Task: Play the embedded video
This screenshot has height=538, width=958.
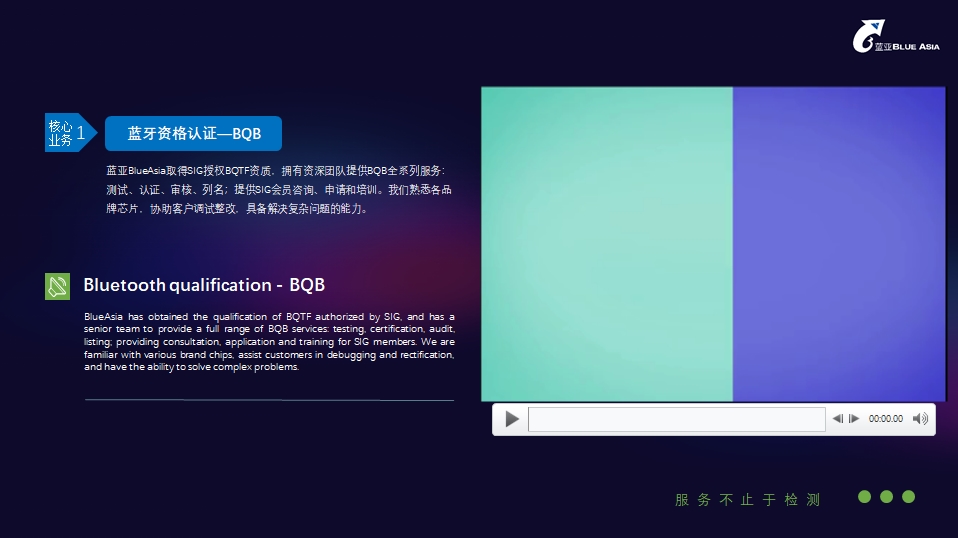Action: point(512,419)
